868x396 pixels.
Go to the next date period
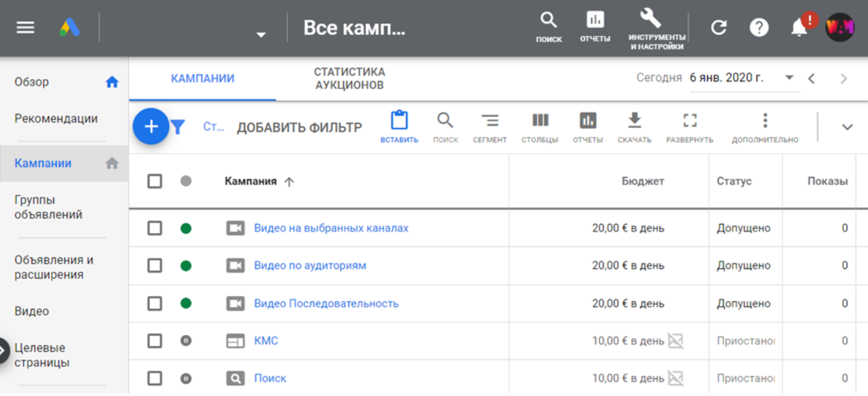[843, 79]
